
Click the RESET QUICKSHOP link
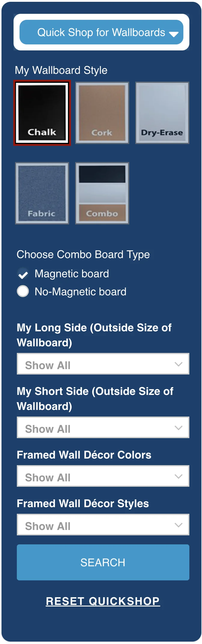(103, 601)
